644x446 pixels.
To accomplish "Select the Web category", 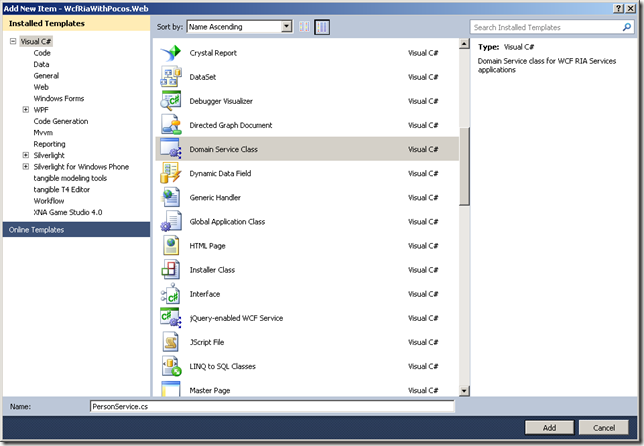I will tap(41, 87).
